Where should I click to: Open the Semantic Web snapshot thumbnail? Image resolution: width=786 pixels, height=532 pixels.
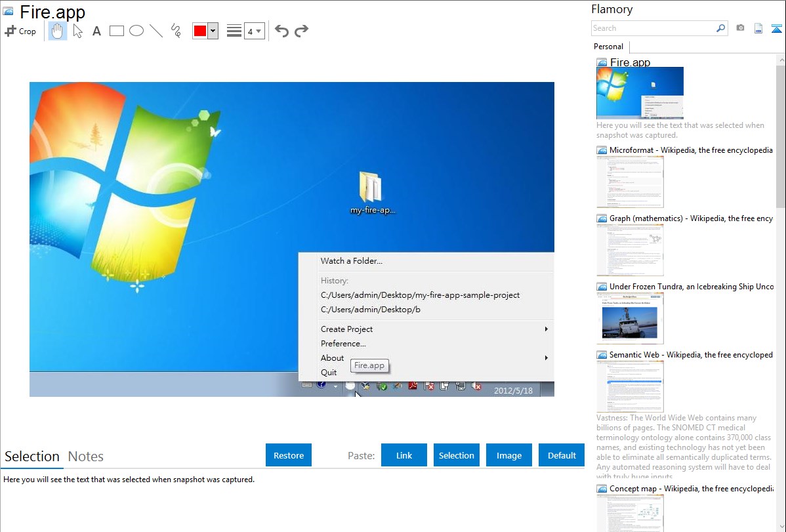(x=630, y=386)
